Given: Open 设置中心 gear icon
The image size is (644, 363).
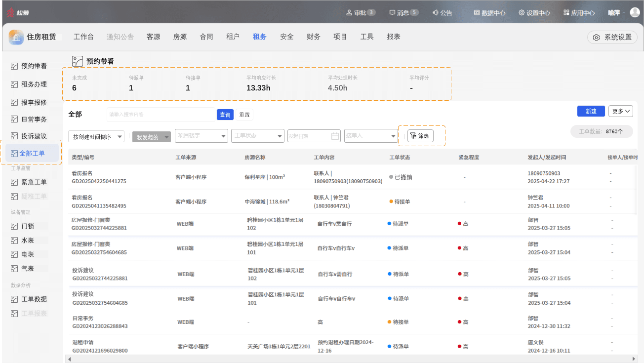Looking at the screenshot, I should (x=522, y=13).
